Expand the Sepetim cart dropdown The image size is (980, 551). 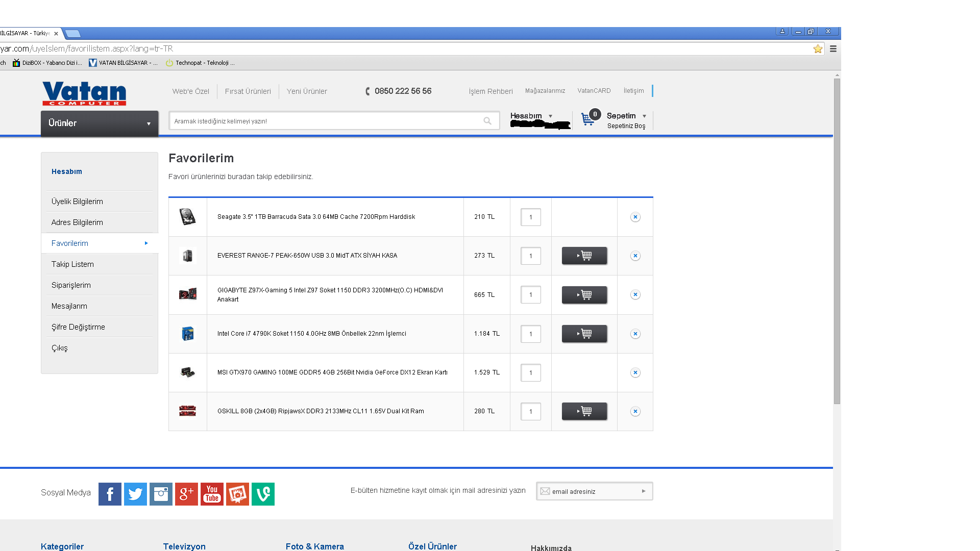pyautogui.click(x=626, y=116)
